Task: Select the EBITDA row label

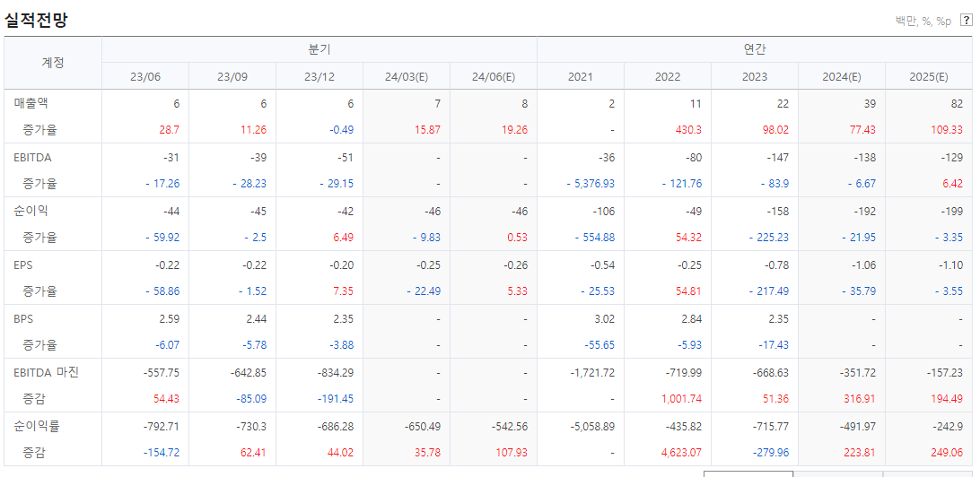Action: 32,158
